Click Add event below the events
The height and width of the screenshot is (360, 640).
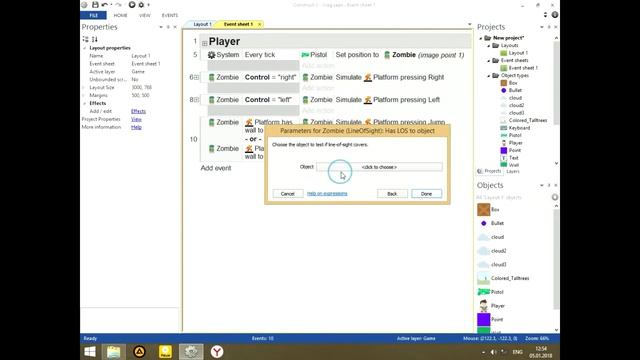coord(216,168)
